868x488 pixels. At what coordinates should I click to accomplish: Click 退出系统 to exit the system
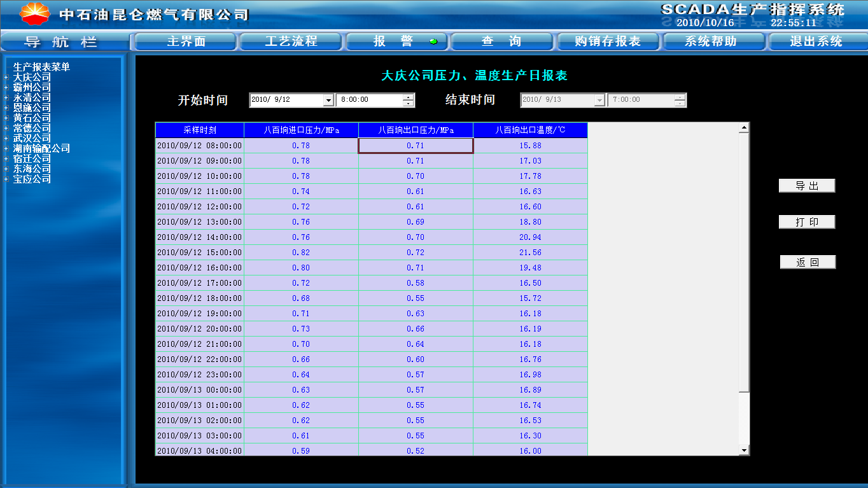[816, 41]
